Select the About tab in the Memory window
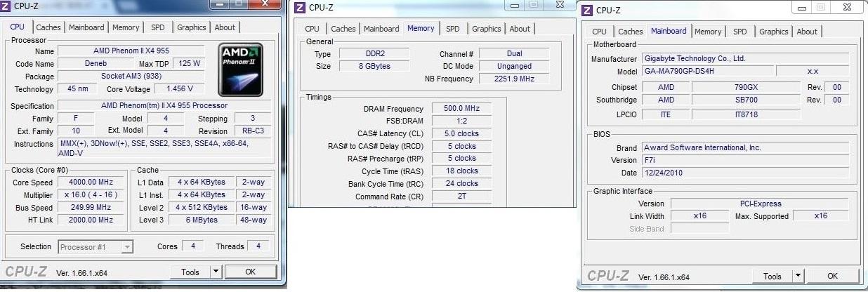The image size is (868, 292). click(x=520, y=29)
